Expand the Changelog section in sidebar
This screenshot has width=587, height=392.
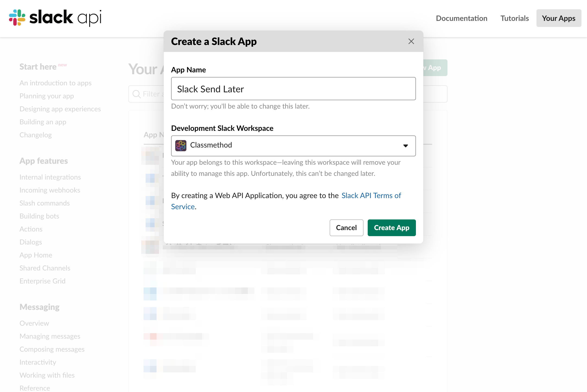[35, 135]
